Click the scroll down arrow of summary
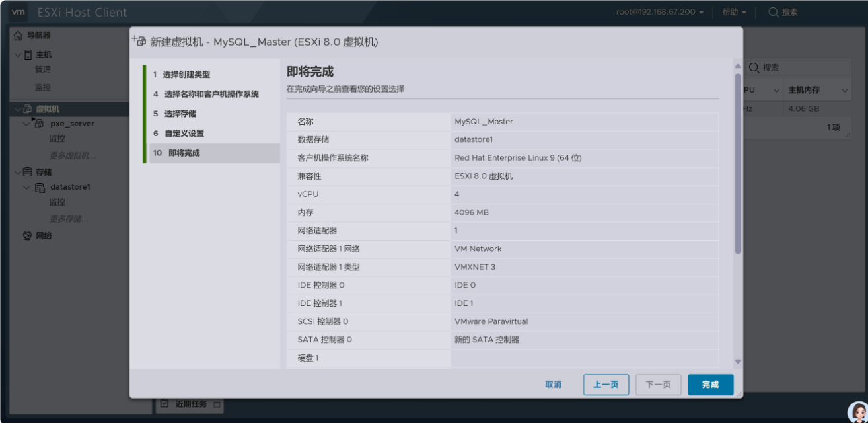 [x=738, y=362]
